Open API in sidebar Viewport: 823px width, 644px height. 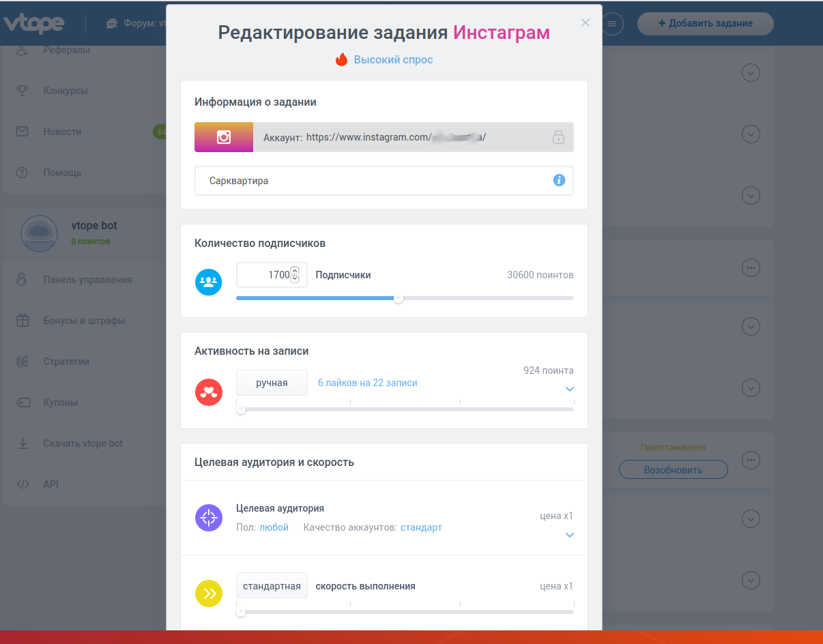pos(50,484)
